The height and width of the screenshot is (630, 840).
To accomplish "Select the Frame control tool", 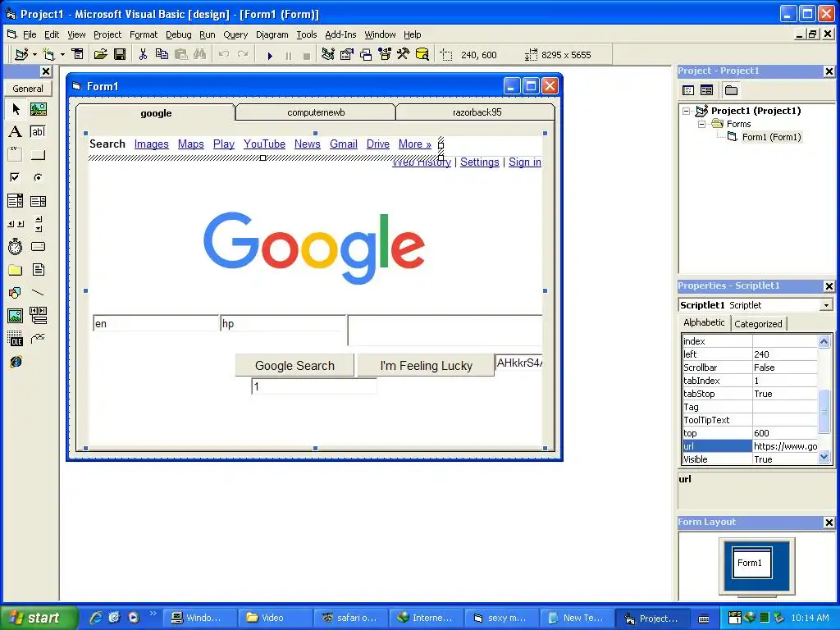I will [x=16, y=155].
